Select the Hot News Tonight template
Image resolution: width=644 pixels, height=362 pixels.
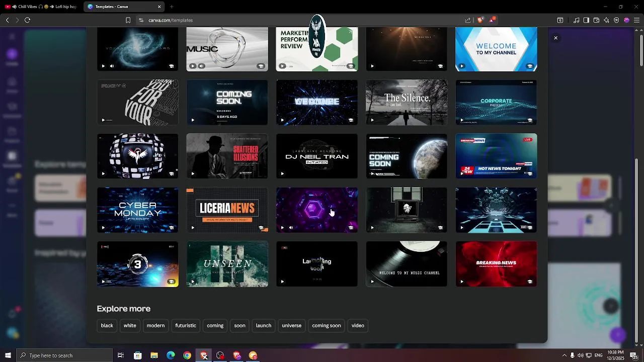click(x=496, y=156)
